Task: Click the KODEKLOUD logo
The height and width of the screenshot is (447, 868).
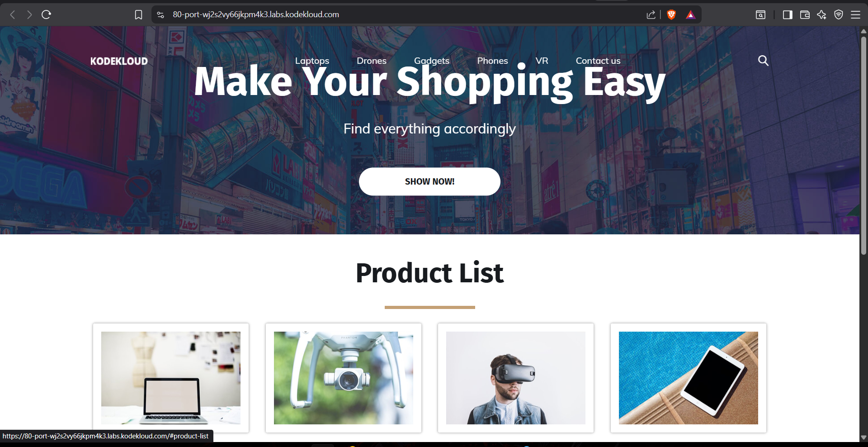Action: click(119, 61)
